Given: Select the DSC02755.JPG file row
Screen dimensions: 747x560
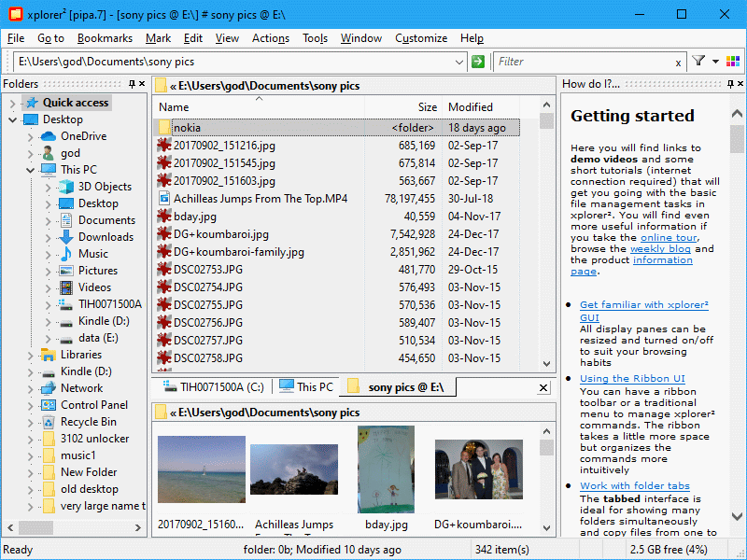Looking at the screenshot, I should pyautogui.click(x=337, y=305).
